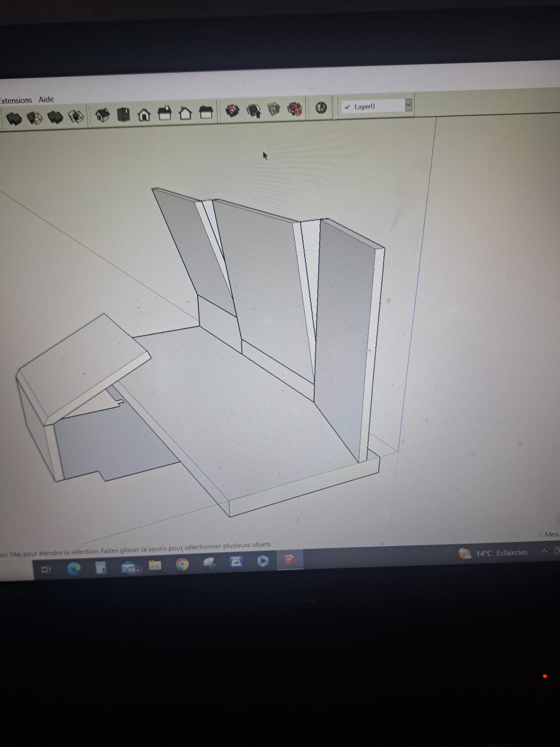Switch to Iso view
Viewport: 560px width, 747px height.
(x=103, y=116)
